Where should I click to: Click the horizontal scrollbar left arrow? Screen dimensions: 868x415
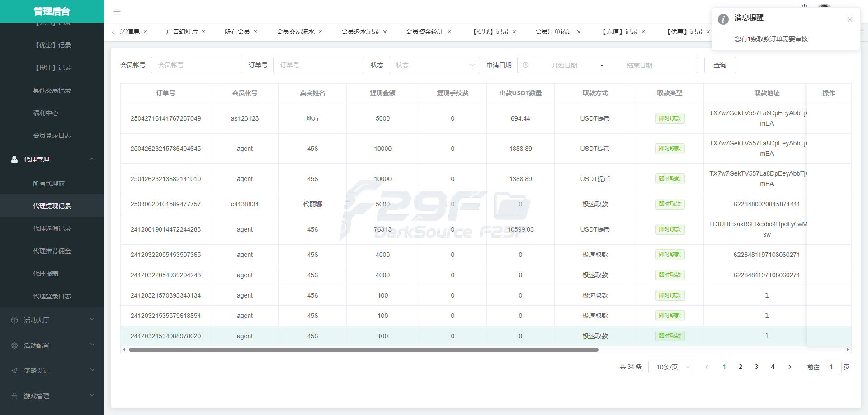[x=124, y=350]
